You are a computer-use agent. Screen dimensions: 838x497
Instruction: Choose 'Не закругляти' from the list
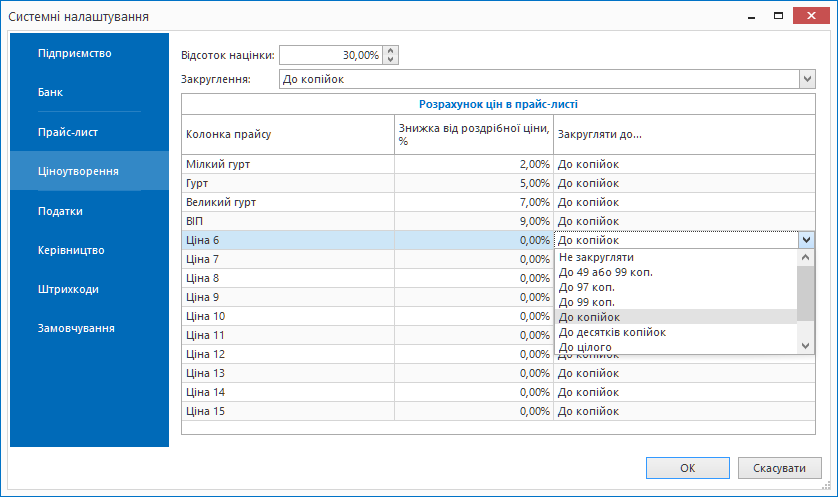[x=596, y=257]
